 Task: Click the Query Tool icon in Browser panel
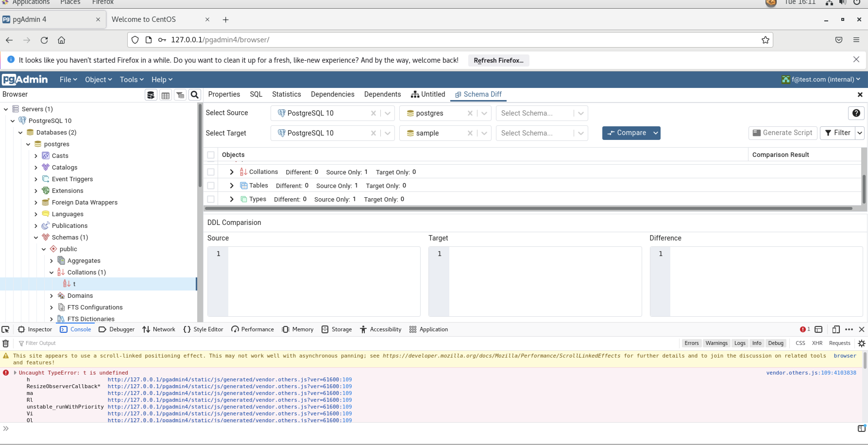click(x=151, y=95)
